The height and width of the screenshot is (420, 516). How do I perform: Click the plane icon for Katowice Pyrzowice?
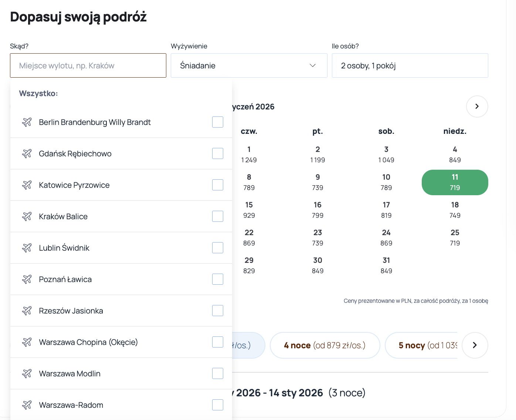(27, 185)
